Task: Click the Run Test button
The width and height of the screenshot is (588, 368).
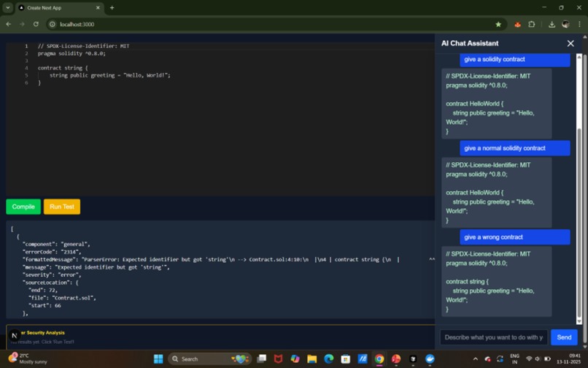Action: [62, 207]
